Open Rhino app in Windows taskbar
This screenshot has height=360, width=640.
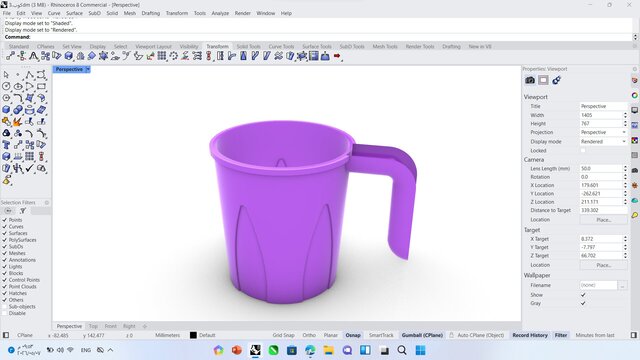pyautogui.click(x=256, y=350)
